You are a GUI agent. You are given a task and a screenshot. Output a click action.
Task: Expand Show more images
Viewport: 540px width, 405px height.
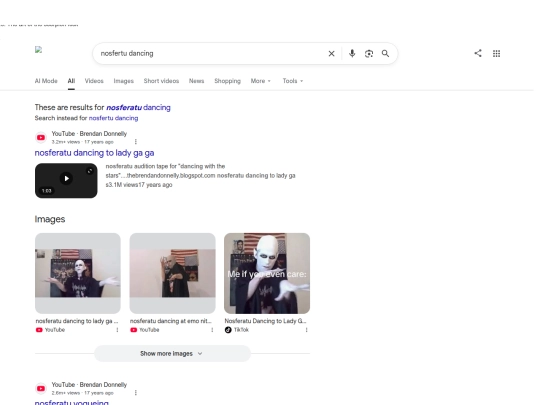(x=172, y=354)
